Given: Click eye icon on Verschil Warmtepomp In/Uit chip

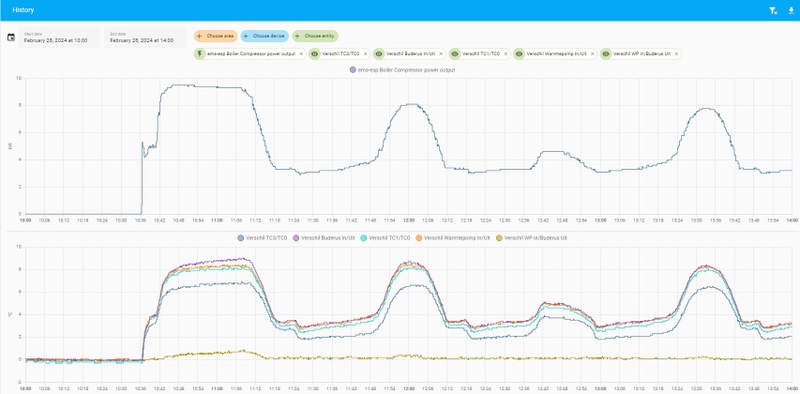Looking at the screenshot, I should pyautogui.click(x=519, y=54).
